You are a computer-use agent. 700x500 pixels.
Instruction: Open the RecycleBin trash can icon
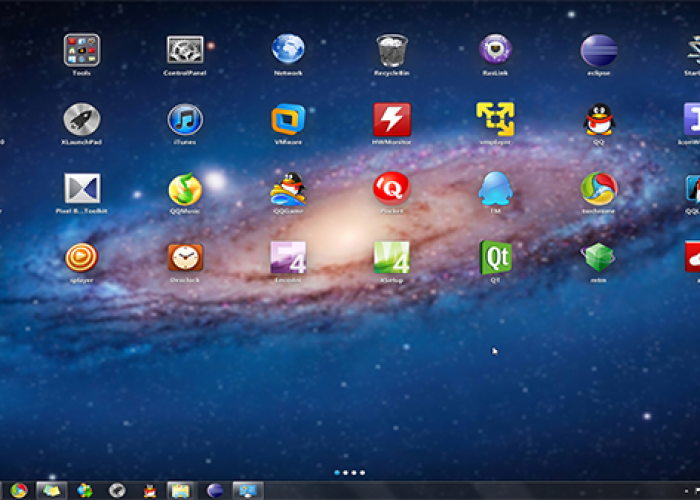pos(392,50)
